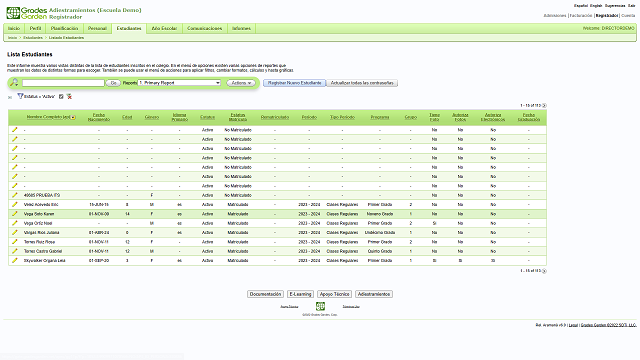Screen dimensions: 640x360
Task: Collapse the filter bar using the small toggle
Action: (10, 97)
